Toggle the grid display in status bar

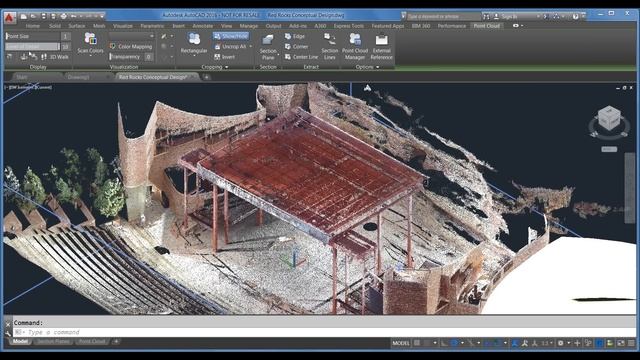(x=417, y=343)
